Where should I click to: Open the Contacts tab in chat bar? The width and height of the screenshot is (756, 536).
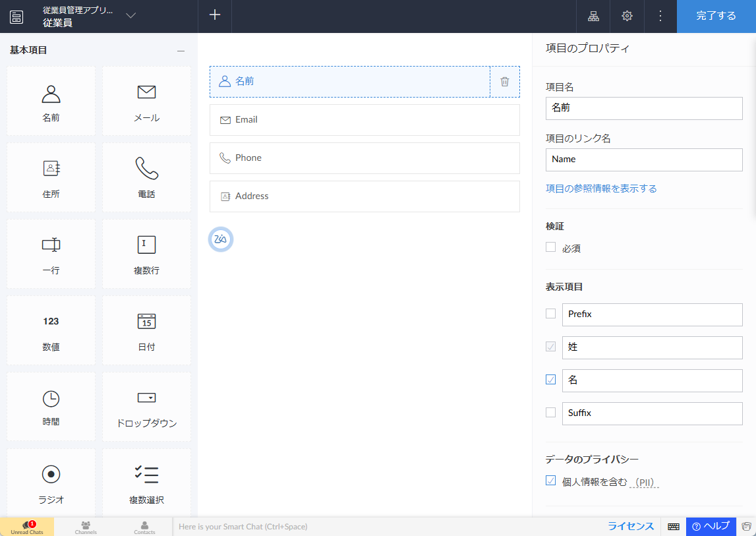click(x=144, y=527)
